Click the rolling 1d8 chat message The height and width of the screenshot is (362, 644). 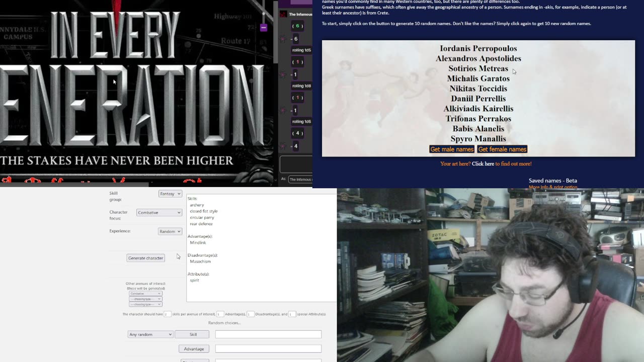301,86
